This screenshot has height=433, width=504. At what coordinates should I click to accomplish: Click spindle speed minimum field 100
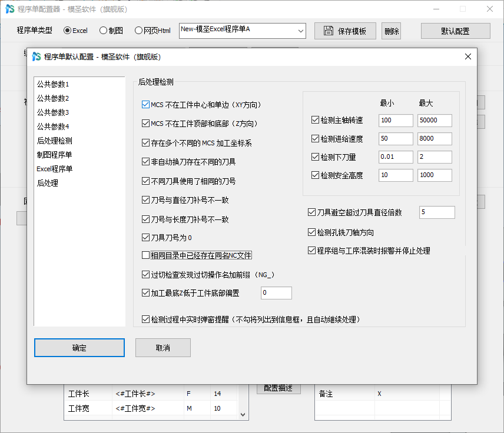click(x=396, y=121)
